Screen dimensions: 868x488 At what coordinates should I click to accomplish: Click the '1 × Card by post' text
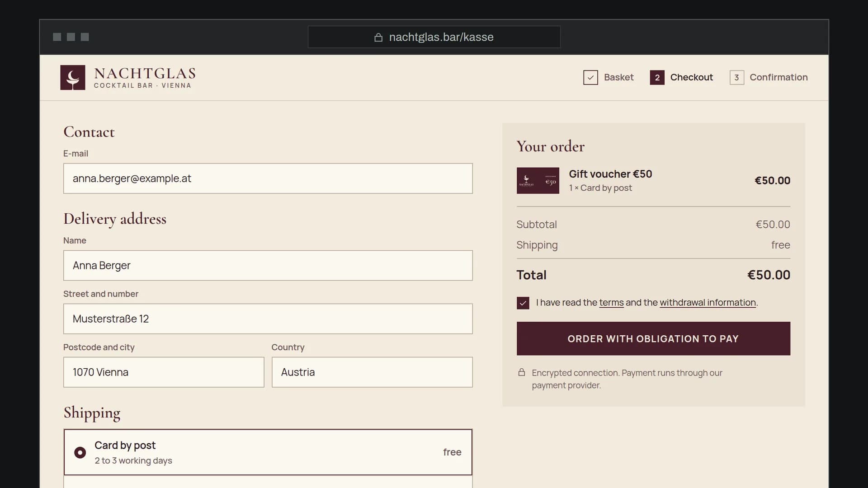click(x=600, y=188)
